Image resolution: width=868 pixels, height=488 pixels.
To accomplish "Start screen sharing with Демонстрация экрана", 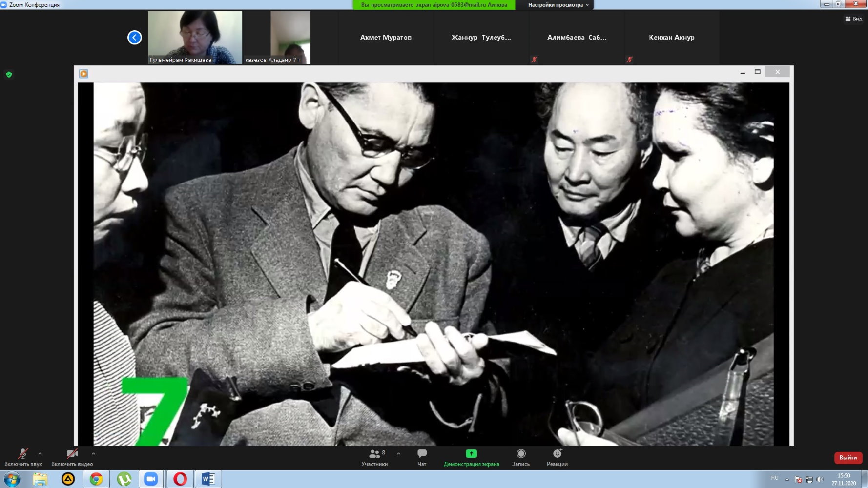I will click(x=471, y=457).
